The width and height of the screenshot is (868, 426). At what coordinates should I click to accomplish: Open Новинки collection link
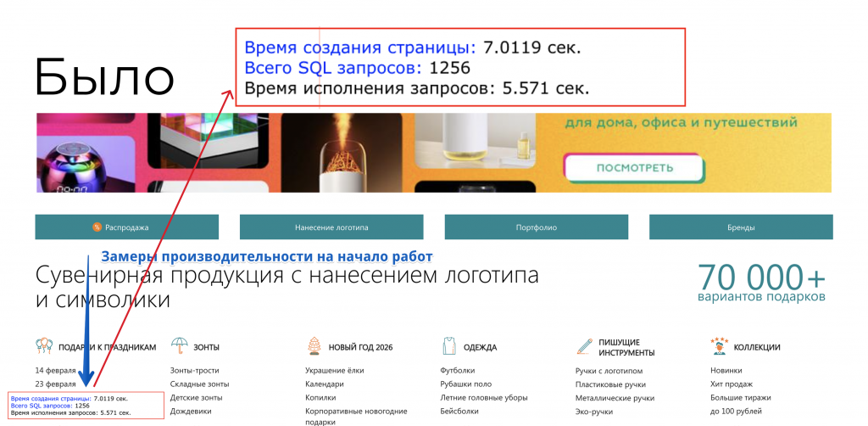[726, 370]
